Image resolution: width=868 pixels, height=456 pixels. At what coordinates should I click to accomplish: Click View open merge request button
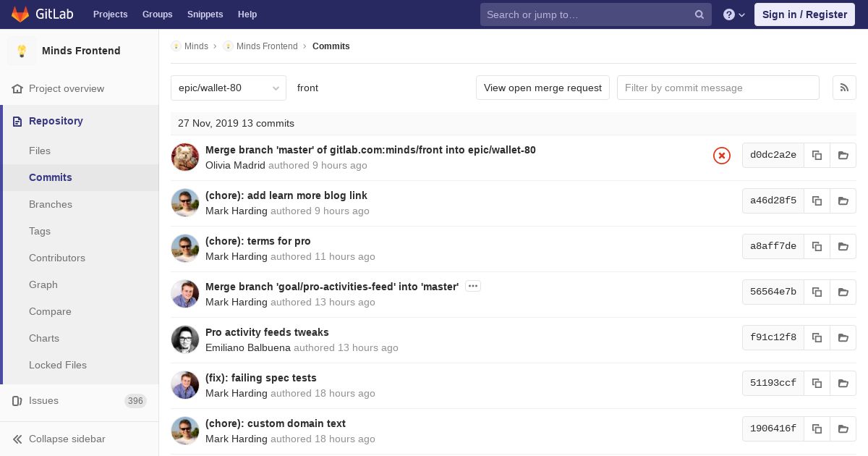542,88
